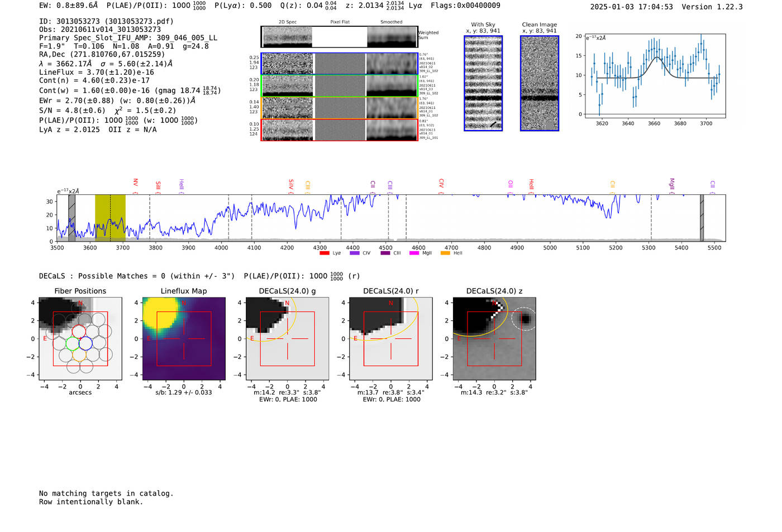Click the SiIV line marker label
The width and height of the screenshot is (782, 532).
point(291,184)
